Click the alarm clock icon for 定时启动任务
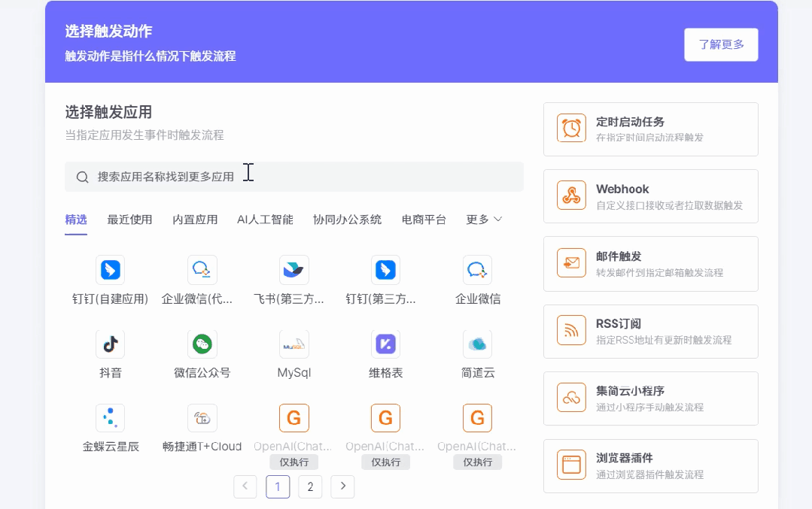The width and height of the screenshot is (812, 509). [x=572, y=128]
